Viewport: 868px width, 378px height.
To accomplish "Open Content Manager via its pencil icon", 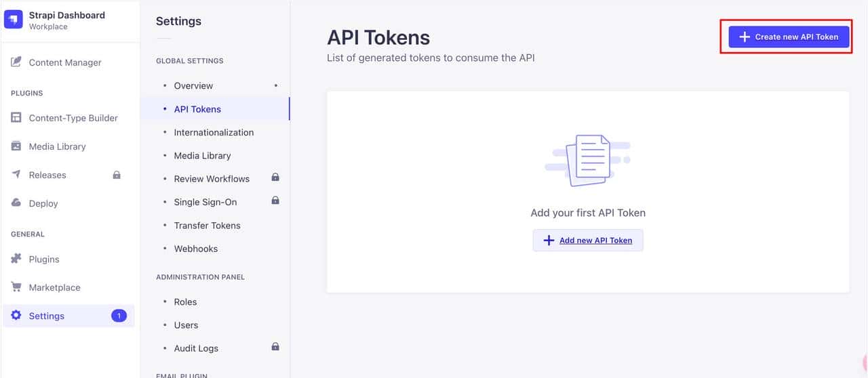I will tap(16, 62).
